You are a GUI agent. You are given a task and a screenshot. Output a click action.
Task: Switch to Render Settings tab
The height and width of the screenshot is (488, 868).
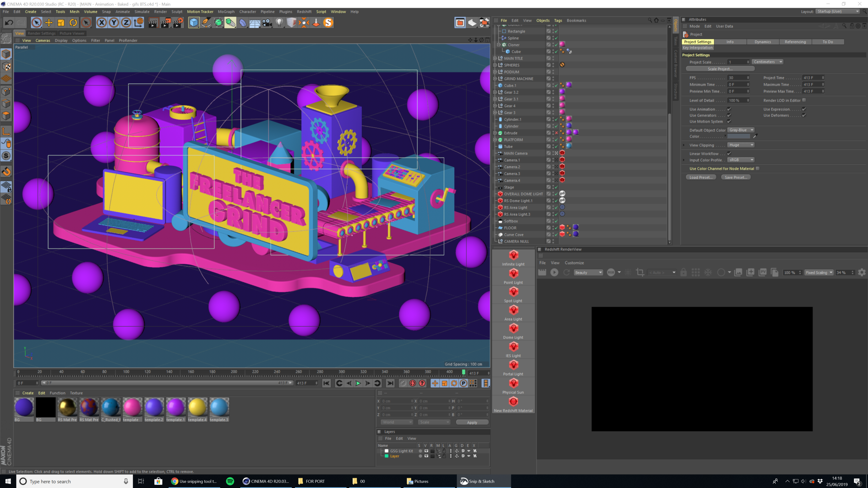point(41,33)
